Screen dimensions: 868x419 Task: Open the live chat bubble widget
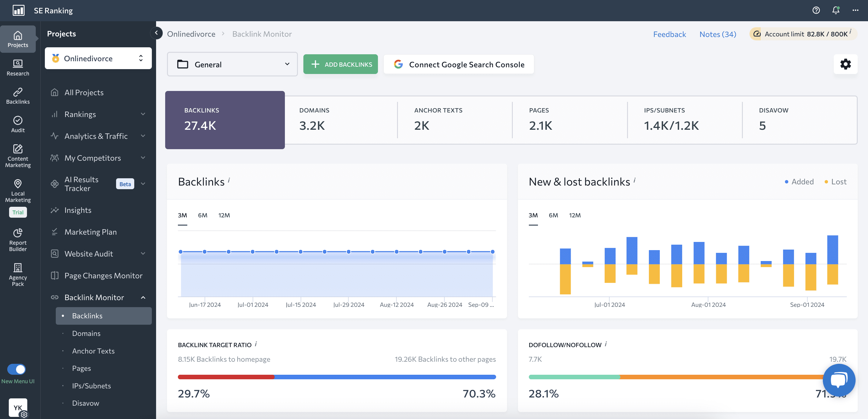(839, 380)
